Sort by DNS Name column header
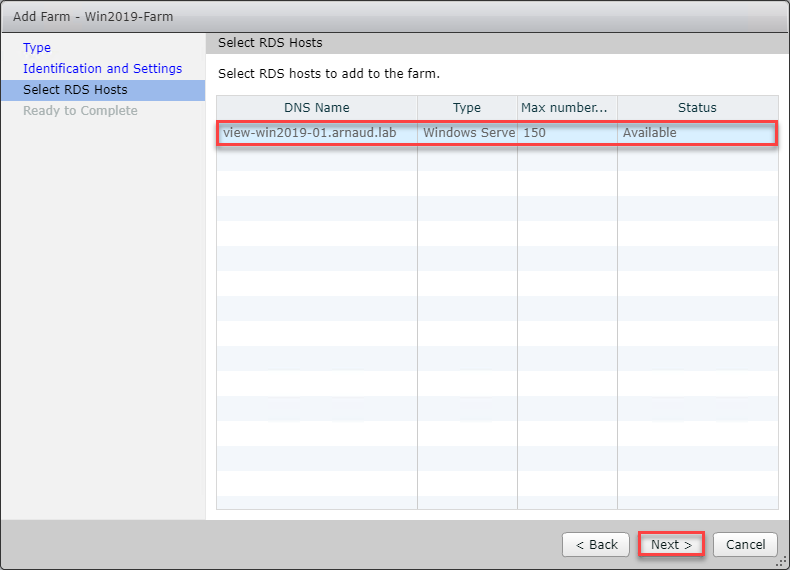 (x=316, y=108)
